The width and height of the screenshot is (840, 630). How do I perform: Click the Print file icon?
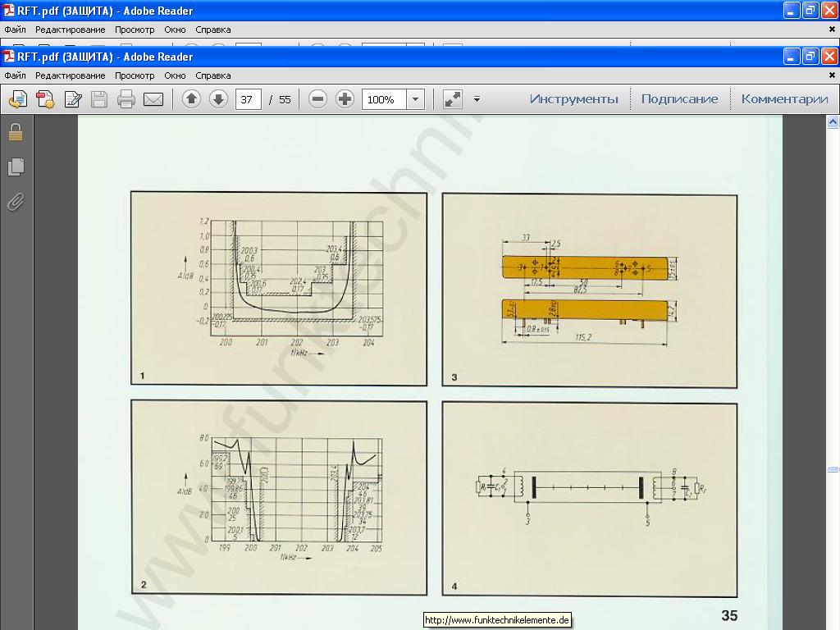[x=126, y=99]
